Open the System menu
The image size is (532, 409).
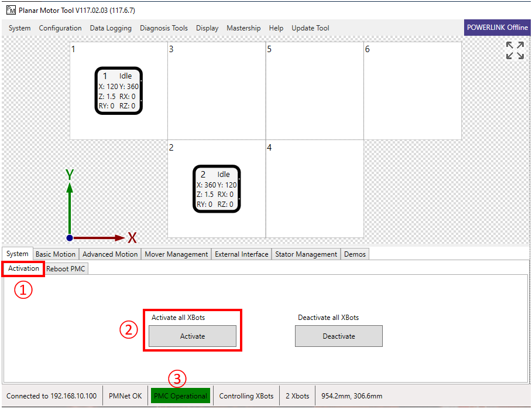[20, 28]
